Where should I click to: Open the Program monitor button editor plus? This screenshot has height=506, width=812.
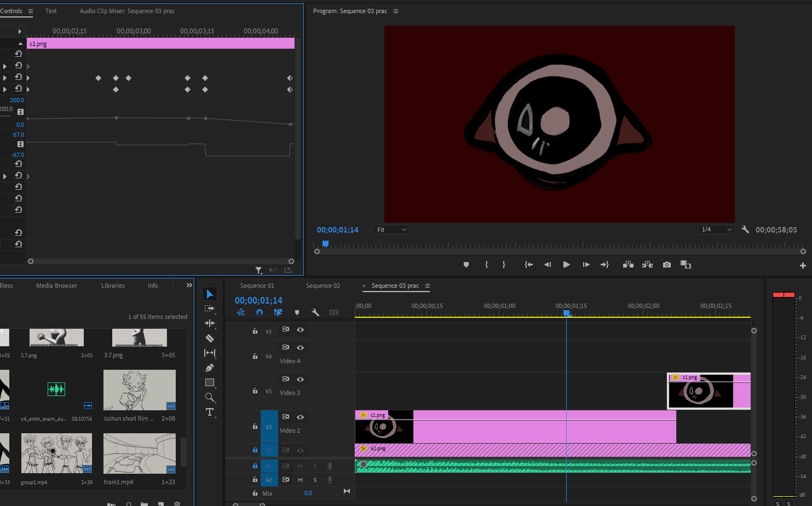point(803,265)
